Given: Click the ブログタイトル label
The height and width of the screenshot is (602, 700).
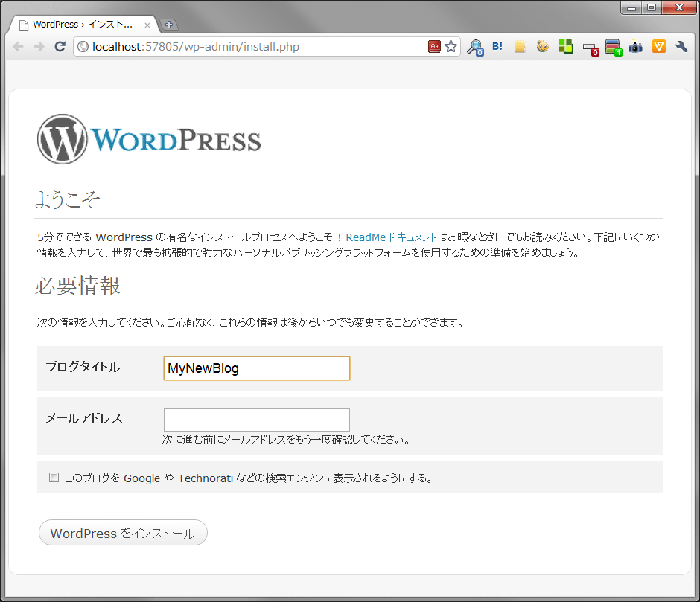Looking at the screenshot, I should point(83,367).
